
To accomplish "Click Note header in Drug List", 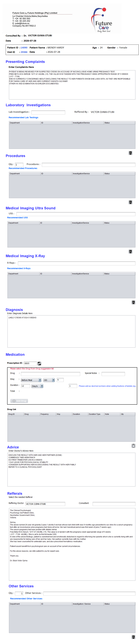I will [112, 414].
